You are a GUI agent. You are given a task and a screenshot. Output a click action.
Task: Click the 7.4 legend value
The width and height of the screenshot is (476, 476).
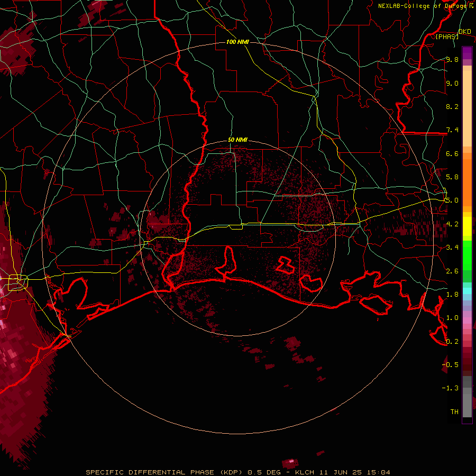click(x=452, y=130)
